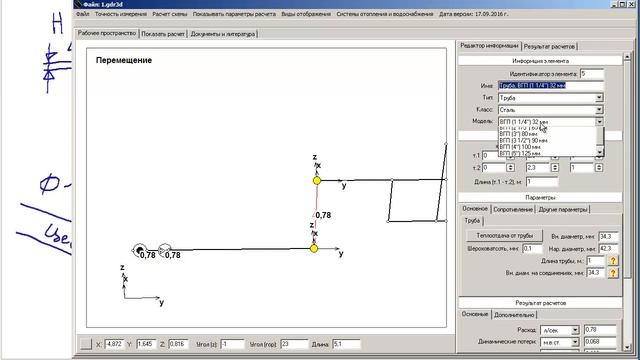The height and width of the screenshot is (360, 640).
Task: Click the т.2 first coordinate field
Action: (x=494, y=168)
